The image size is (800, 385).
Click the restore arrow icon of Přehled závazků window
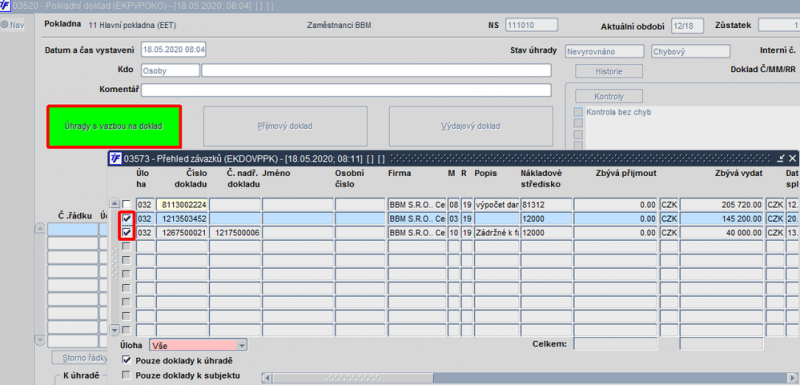pyautogui.click(x=781, y=158)
